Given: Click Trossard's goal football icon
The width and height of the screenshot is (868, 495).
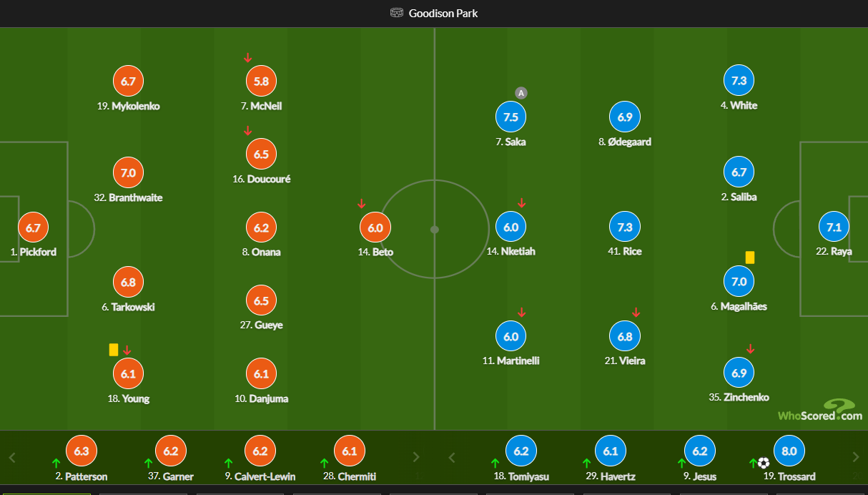Looking at the screenshot, I should coord(764,463).
